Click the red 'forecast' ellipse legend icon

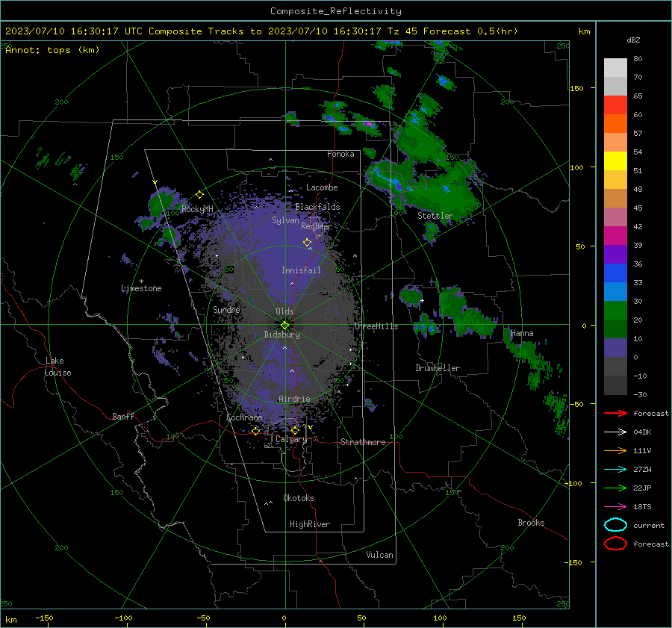pos(615,544)
